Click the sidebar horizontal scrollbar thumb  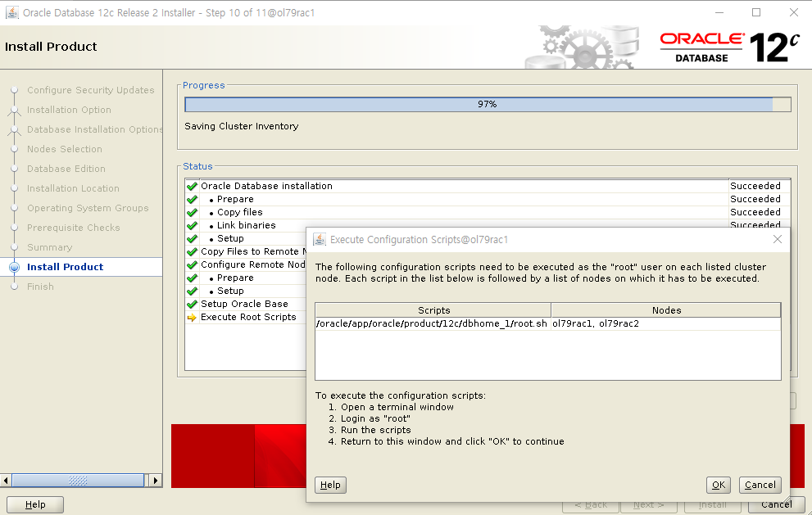(x=78, y=481)
